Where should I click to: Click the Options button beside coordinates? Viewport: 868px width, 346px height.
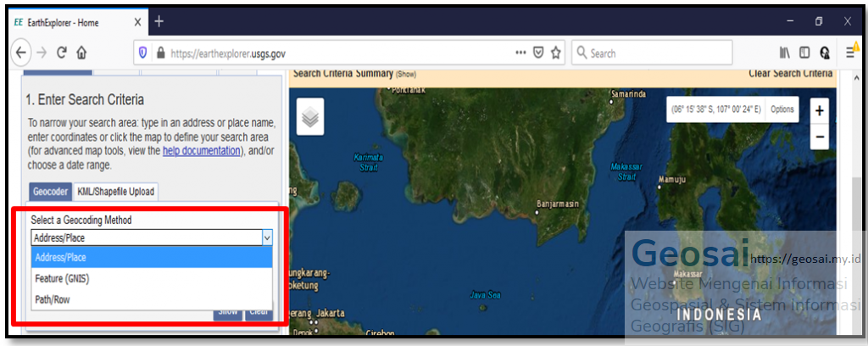782,109
